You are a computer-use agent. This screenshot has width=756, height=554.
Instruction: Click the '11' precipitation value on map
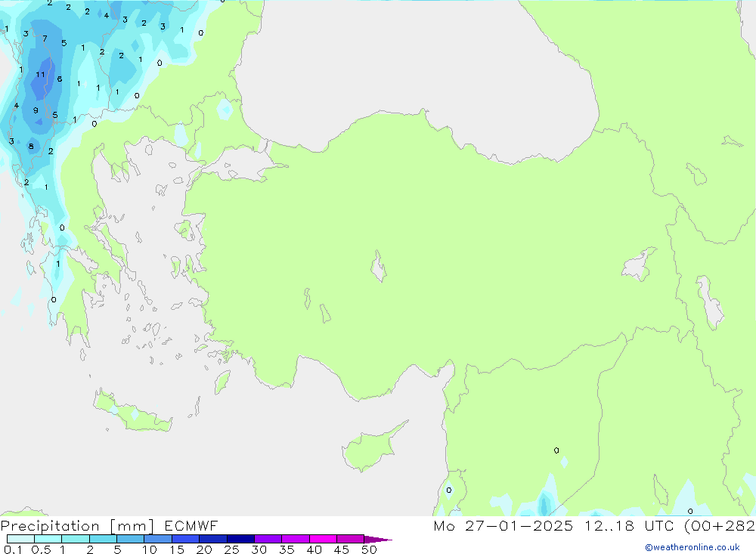(x=40, y=75)
